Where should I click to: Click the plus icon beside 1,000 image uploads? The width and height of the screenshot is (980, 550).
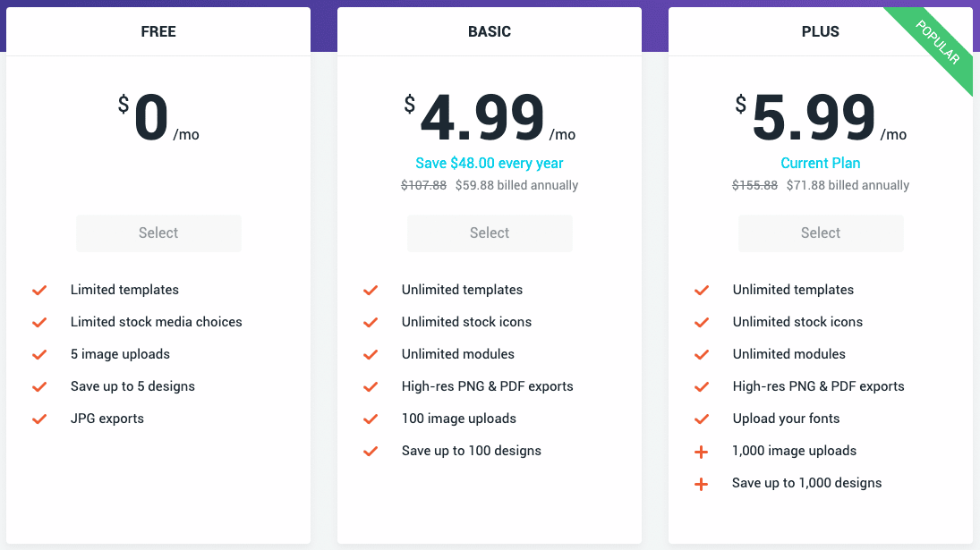(x=702, y=452)
